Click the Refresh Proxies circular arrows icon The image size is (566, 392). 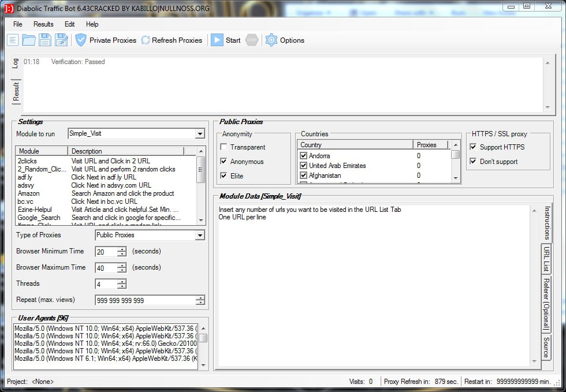pos(146,40)
